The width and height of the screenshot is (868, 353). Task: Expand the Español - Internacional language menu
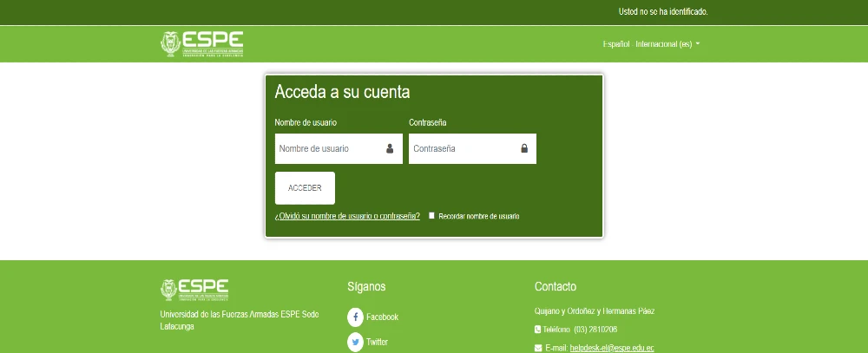(651, 43)
